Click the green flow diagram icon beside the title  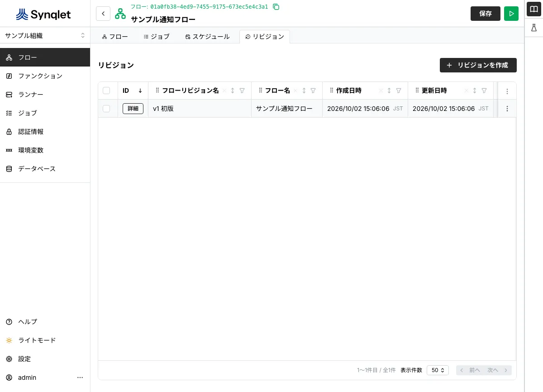click(120, 14)
